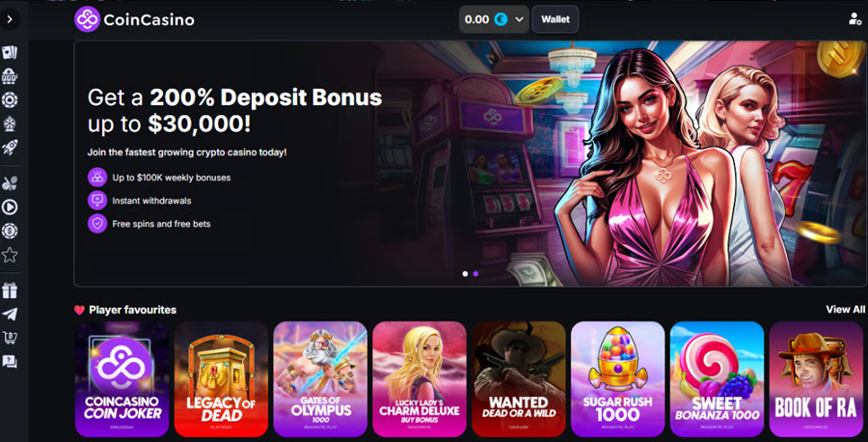Select the casino chip icon in sidebar

tap(10, 99)
